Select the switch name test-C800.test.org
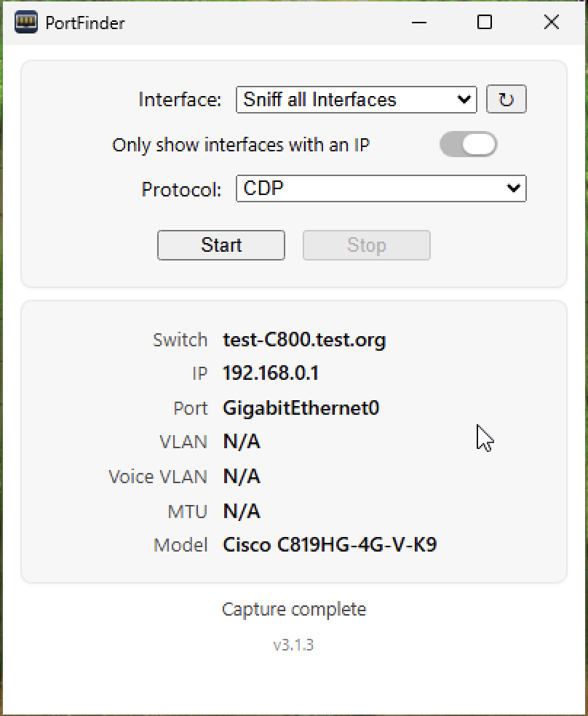588x716 pixels. [304, 339]
